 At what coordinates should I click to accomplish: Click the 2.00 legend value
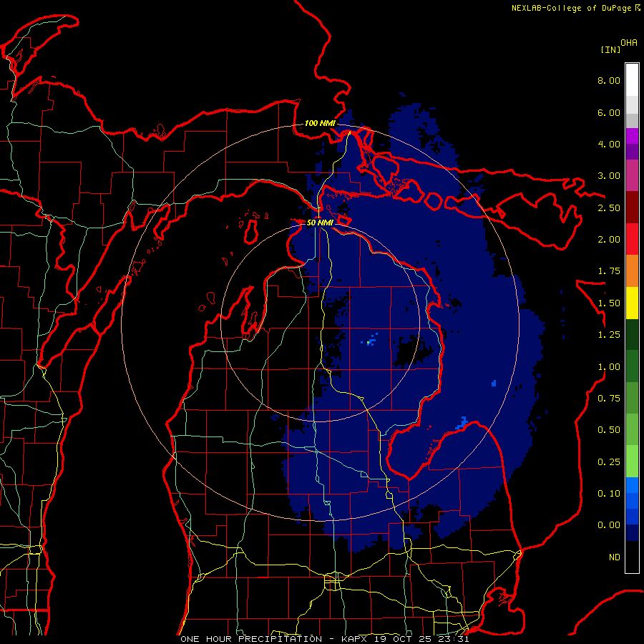click(x=609, y=240)
